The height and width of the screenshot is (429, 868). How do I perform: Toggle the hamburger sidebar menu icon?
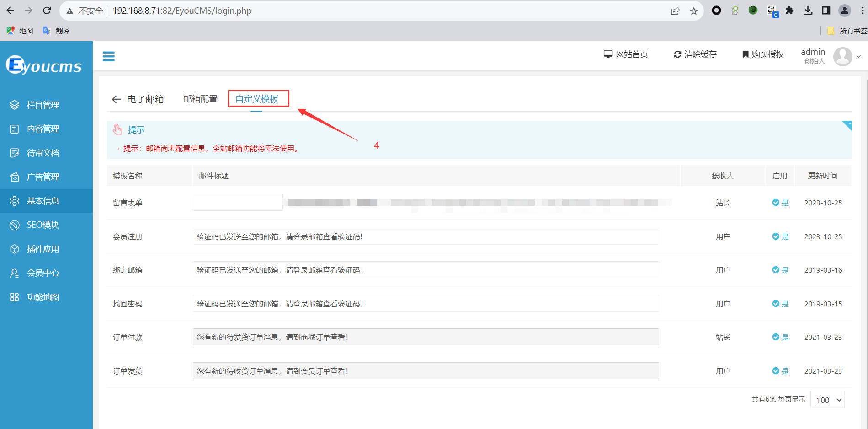tap(108, 56)
